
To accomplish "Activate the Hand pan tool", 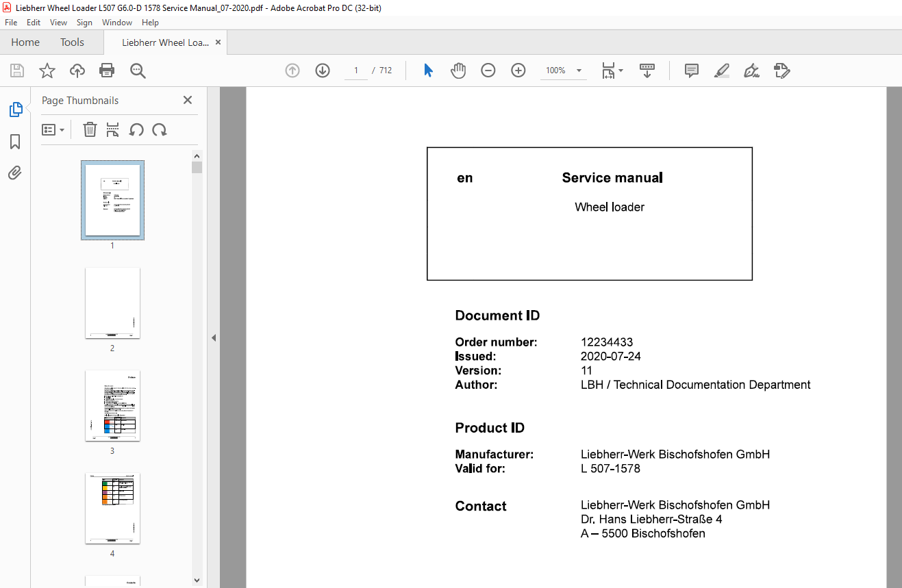I will pos(458,71).
